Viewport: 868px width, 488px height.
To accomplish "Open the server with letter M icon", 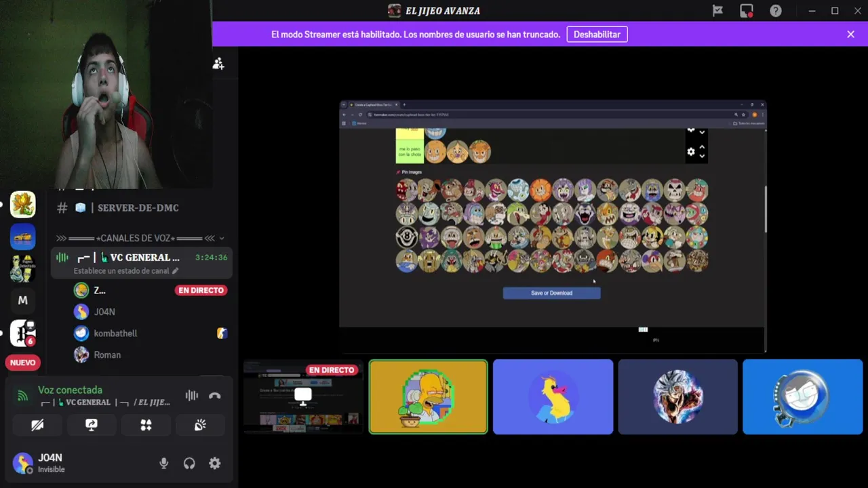I will (22, 300).
